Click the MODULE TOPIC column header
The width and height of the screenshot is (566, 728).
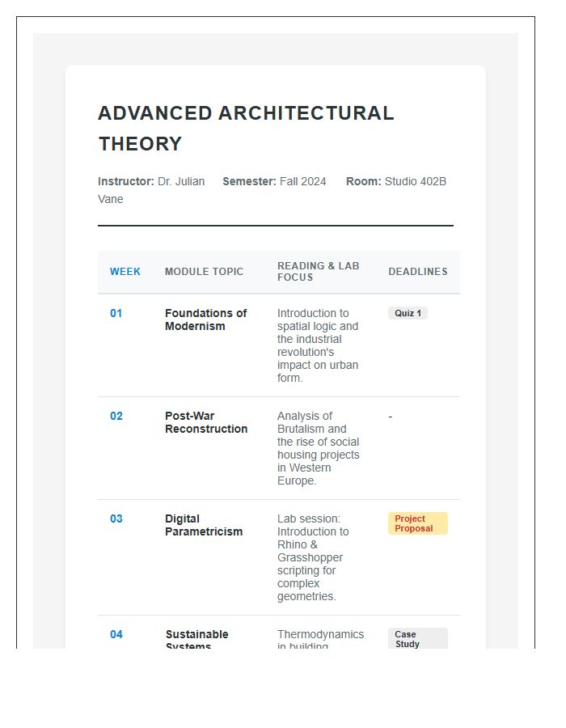[204, 272]
